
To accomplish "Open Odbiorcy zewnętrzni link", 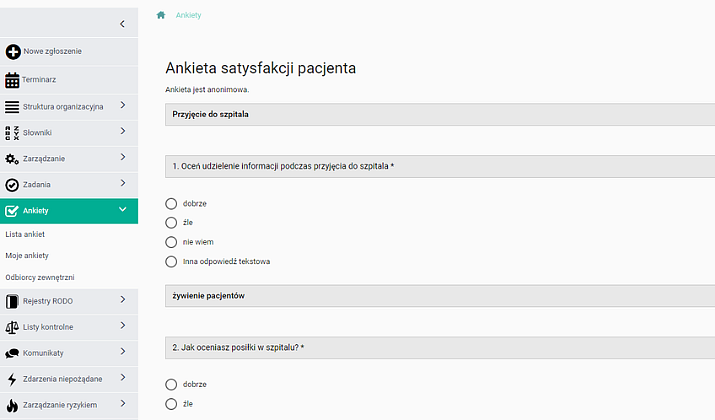I will click(x=40, y=277).
